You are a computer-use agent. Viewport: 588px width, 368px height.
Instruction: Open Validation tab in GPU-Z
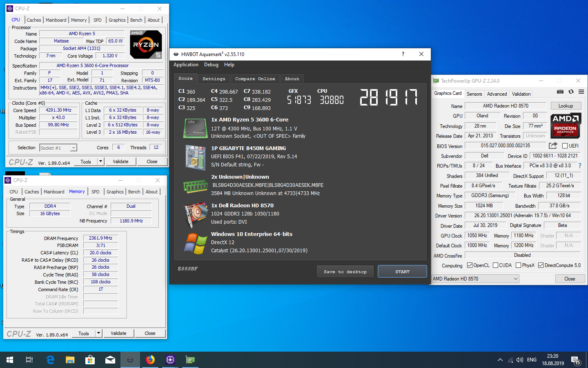pos(521,94)
